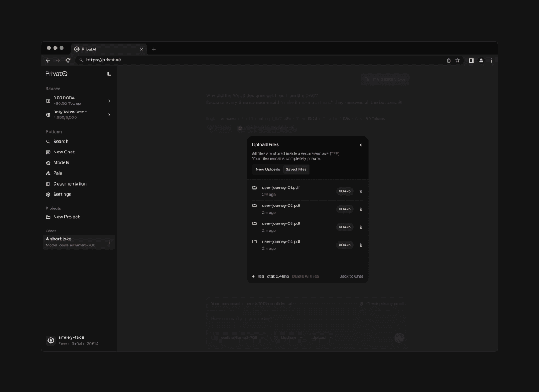
Task: Delete user-journey-03.pdf with the trash icon
Action: point(360,227)
